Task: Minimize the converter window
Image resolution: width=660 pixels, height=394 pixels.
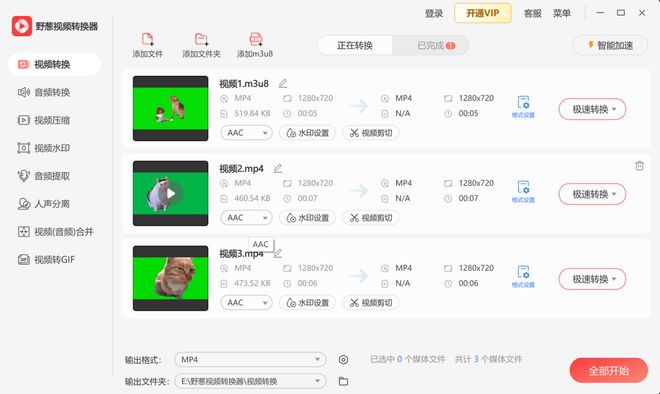Action: pos(600,13)
